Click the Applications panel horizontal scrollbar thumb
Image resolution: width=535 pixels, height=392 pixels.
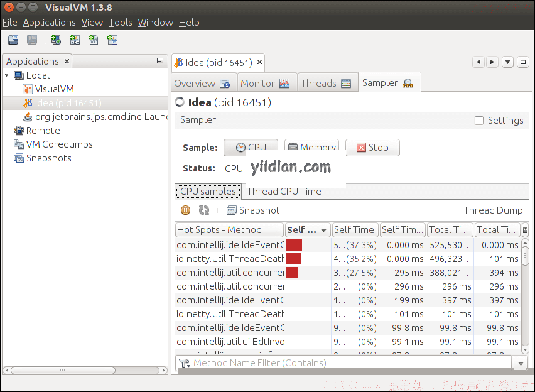click(x=63, y=370)
